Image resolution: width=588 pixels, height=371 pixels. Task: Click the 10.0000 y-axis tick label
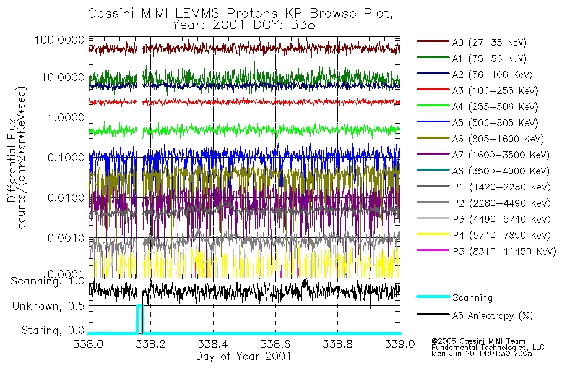[x=63, y=77]
